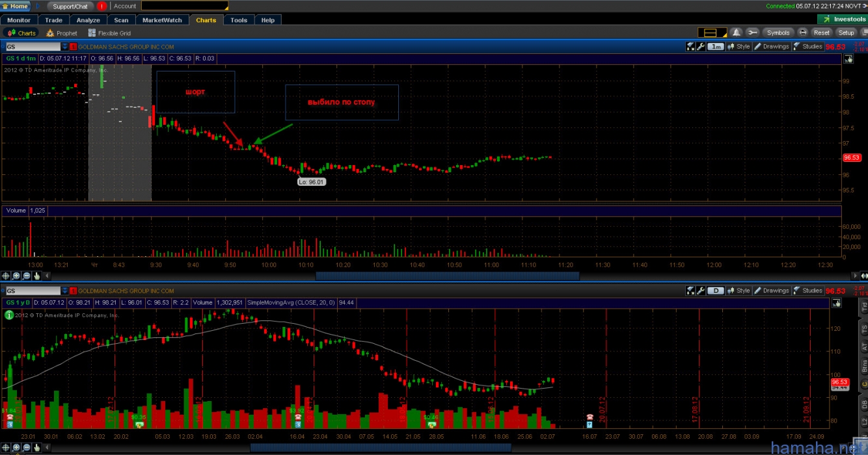Open Studies menu on lower chart
868x455 pixels.
click(808, 291)
